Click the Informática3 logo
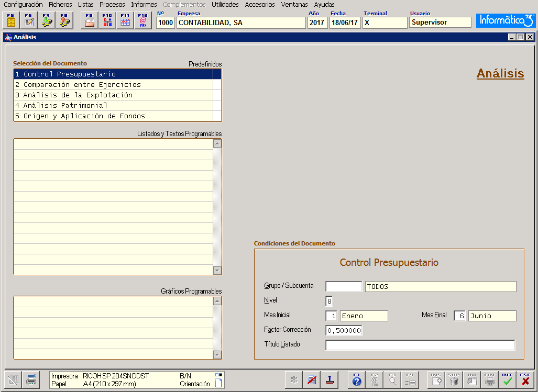This screenshot has width=538, height=392. coord(506,20)
